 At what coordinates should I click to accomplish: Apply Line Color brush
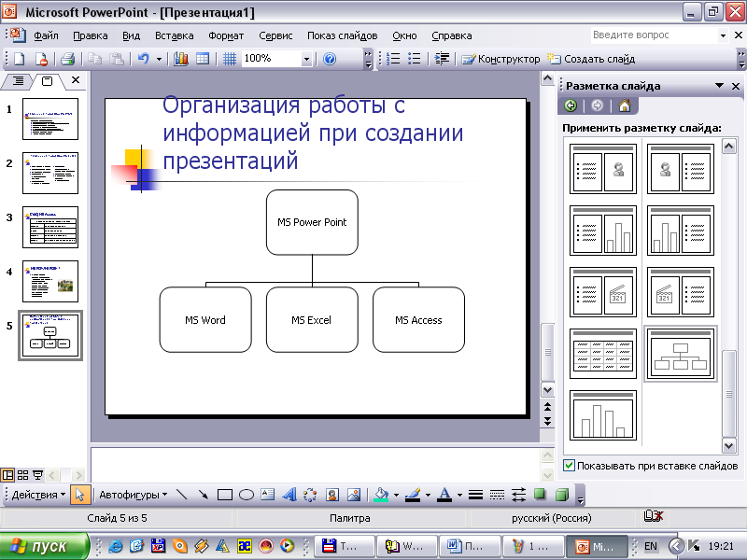(413, 495)
